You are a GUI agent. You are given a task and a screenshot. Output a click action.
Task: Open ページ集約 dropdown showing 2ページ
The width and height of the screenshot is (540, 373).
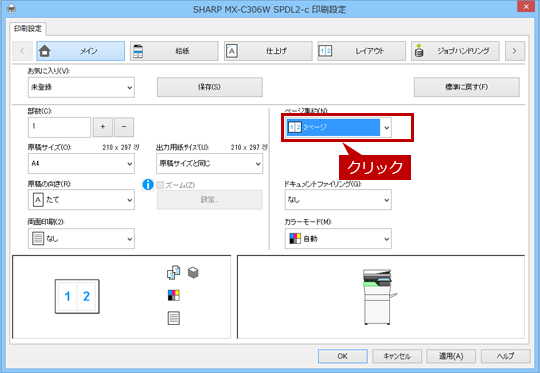pos(338,127)
